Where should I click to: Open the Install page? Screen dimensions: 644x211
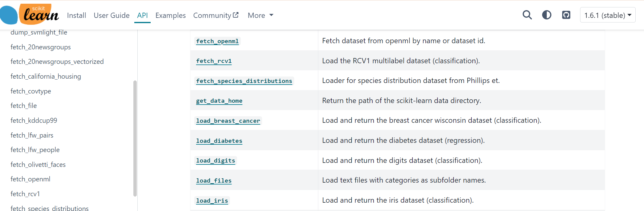(76, 15)
